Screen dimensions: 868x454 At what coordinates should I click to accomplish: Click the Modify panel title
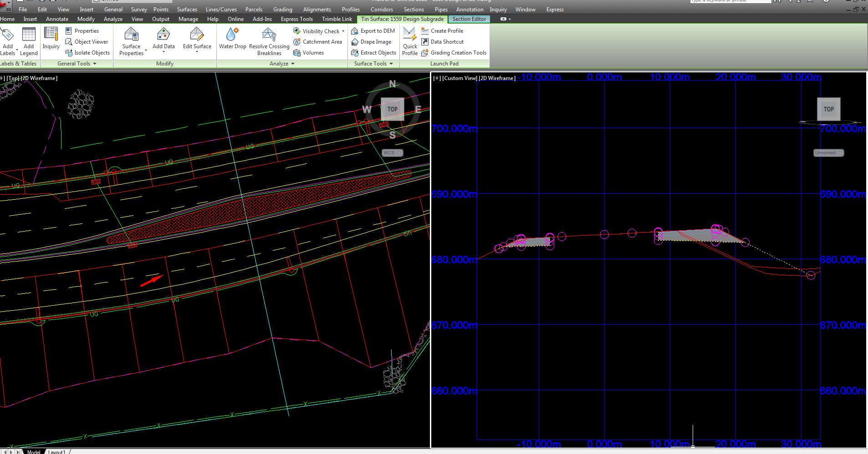coord(165,64)
